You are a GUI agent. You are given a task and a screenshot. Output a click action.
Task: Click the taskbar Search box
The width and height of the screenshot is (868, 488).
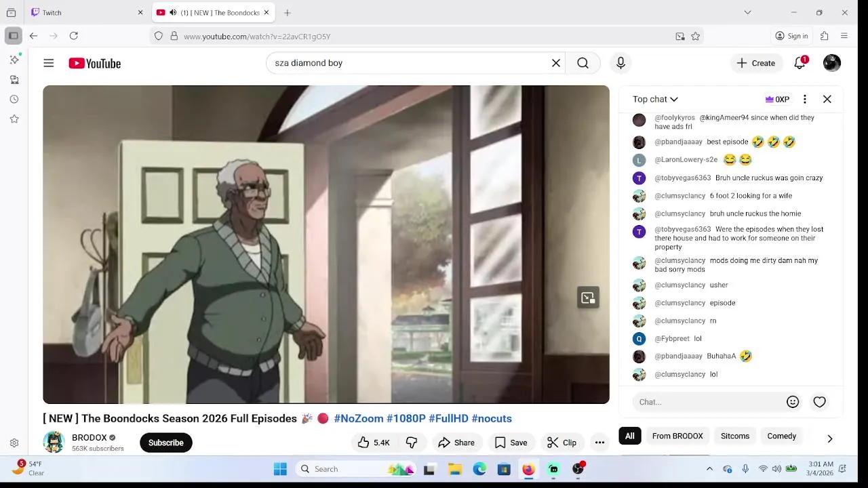pos(355,469)
